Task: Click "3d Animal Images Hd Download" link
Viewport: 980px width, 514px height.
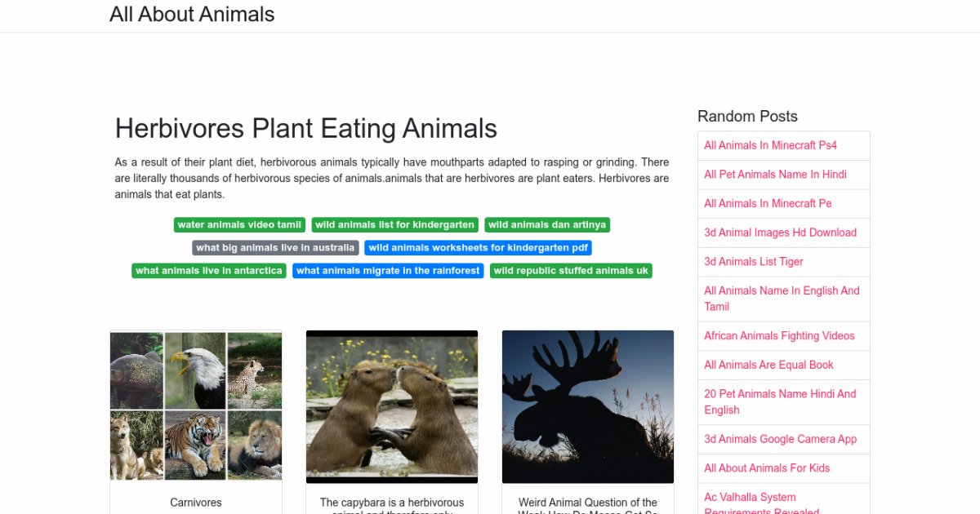Action: pos(780,233)
